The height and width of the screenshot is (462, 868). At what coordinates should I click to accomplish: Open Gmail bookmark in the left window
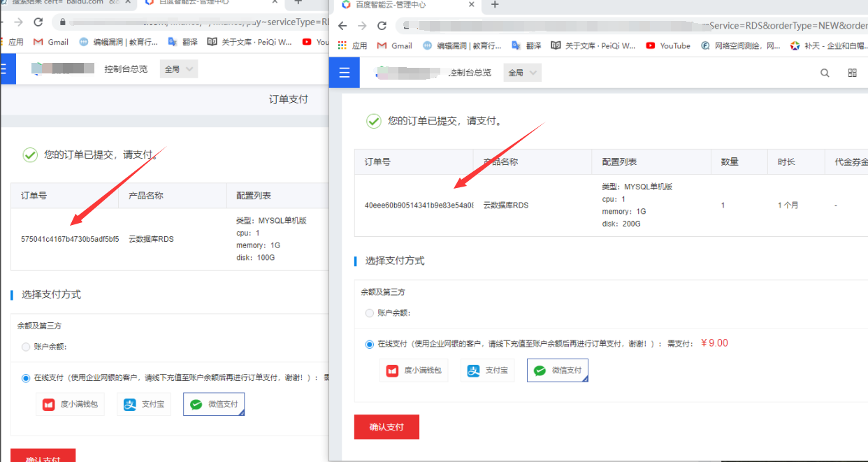point(51,42)
